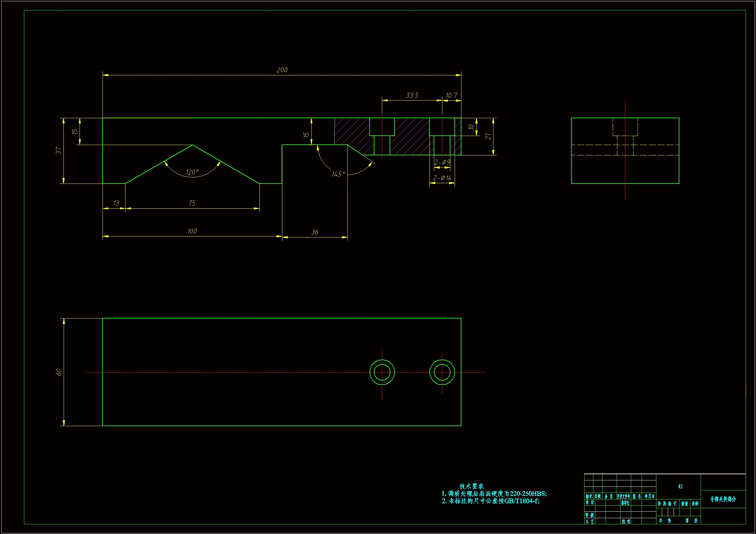The image size is (756, 534).
Task: Click the material value 45 in title block
Action: pos(680,486)
